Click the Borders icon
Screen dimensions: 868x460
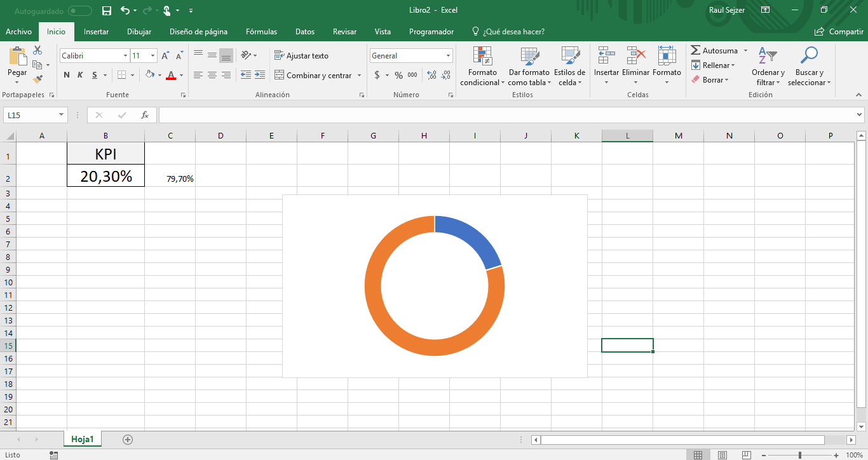click(121, 75)
